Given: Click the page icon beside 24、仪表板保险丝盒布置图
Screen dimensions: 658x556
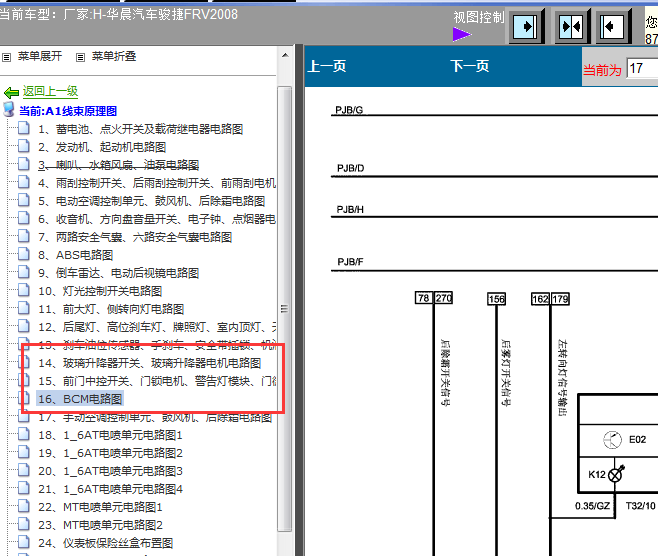Looking at the screenshot, I should [x=24, y=542].
